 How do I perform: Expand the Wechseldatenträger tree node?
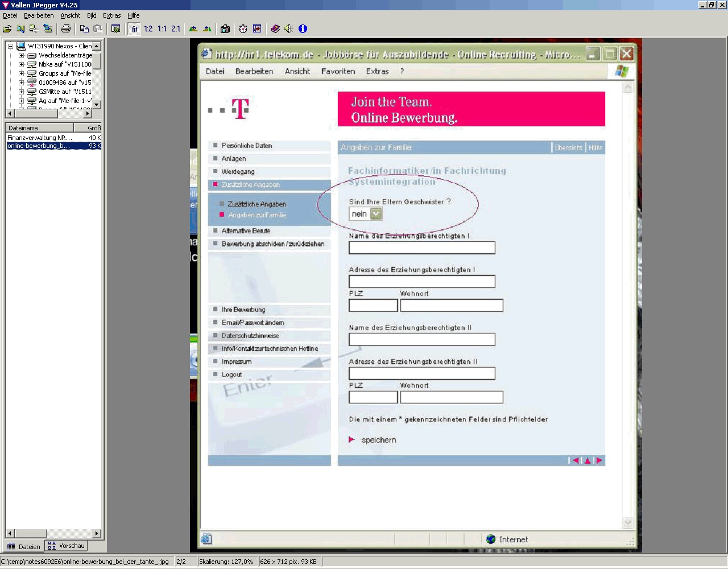[21, 55]
